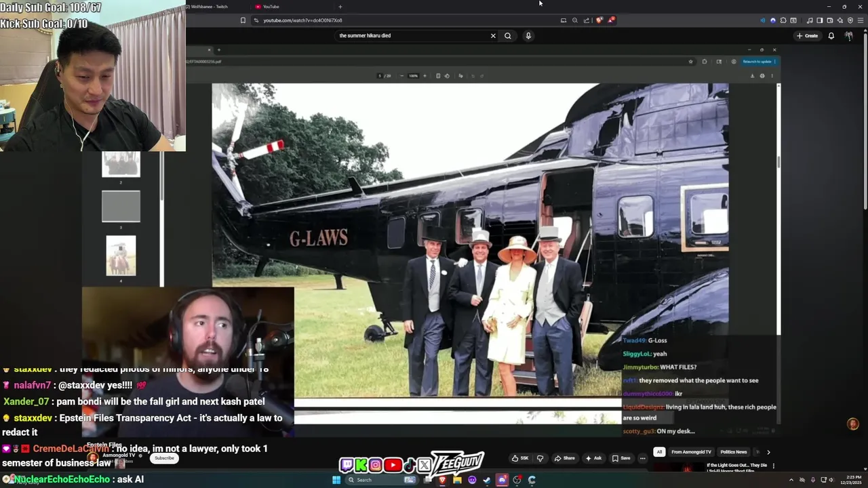Like the video showing 55K

[521, 458]
